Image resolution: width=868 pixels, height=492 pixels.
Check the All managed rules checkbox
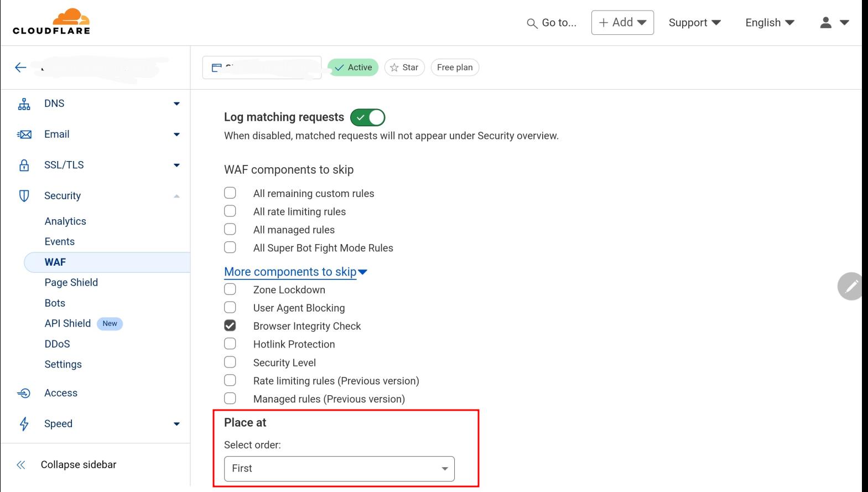(x=230, y=230)
